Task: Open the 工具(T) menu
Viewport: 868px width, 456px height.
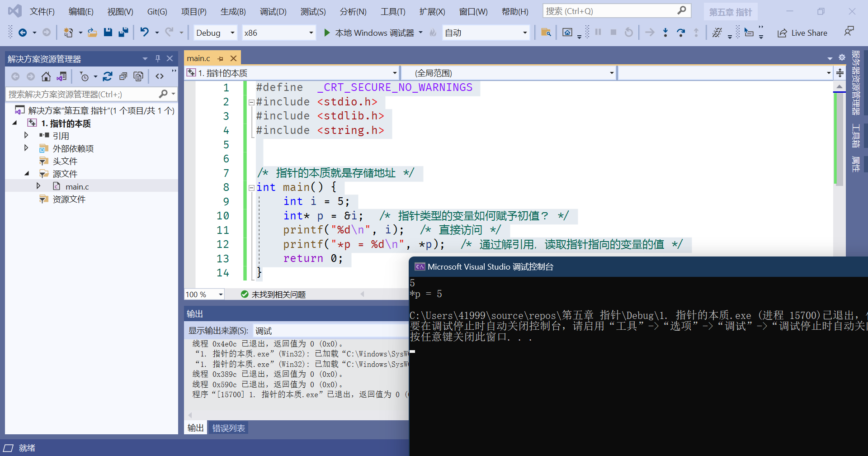Action: tap(393, 11)
